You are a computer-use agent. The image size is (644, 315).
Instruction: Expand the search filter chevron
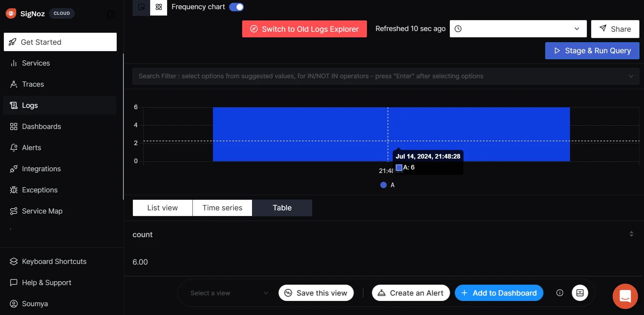pyautogui.click(x=631, y=76)
